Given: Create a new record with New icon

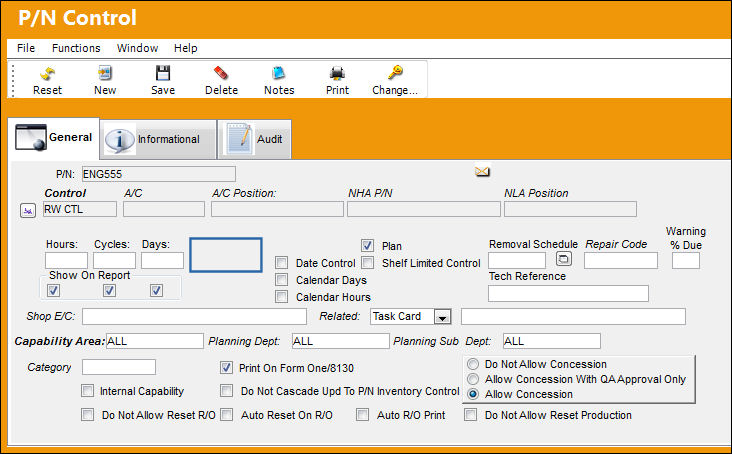Looking at the screenshot, I should tap(105, 73).
